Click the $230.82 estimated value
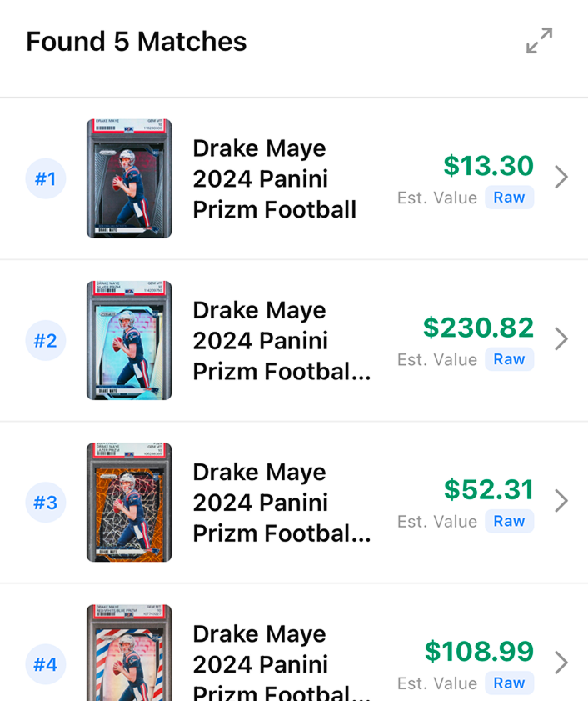The image size is (588, 701). pos(478,328)
